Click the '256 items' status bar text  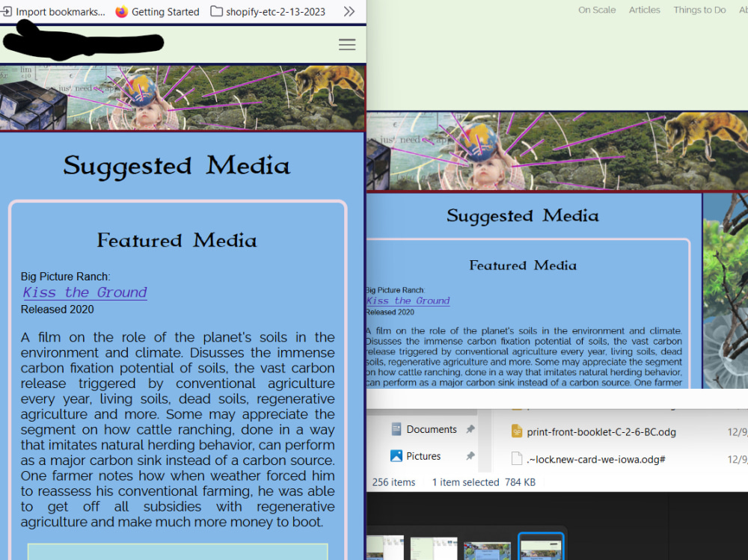(393, 482)
